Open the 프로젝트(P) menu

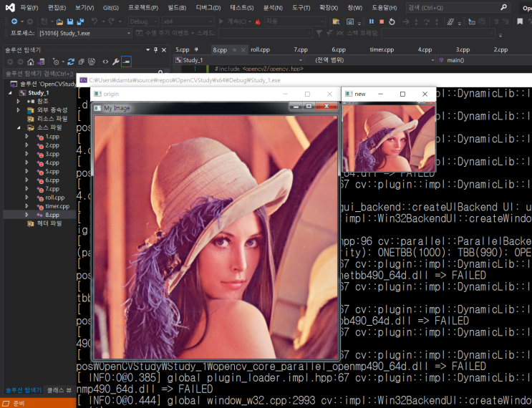(x=143, y=7)
